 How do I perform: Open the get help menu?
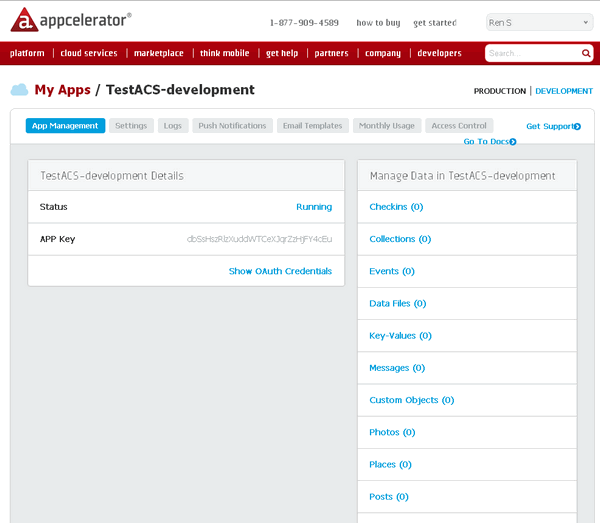pyautogui.click(x=282, y=53)
